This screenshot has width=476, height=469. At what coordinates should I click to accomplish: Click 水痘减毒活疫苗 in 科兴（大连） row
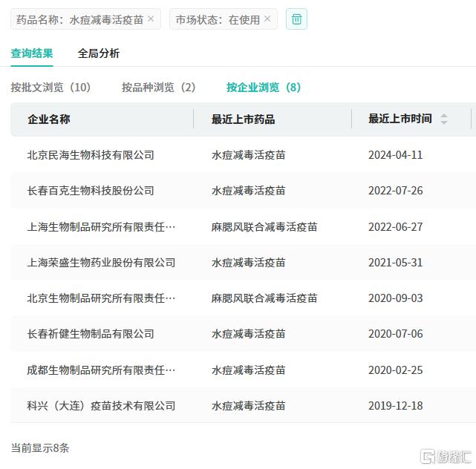click(x=249, y=406)
